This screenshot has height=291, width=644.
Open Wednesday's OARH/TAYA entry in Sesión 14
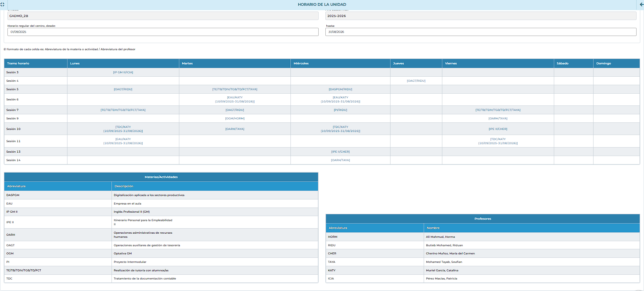(340, 160)
